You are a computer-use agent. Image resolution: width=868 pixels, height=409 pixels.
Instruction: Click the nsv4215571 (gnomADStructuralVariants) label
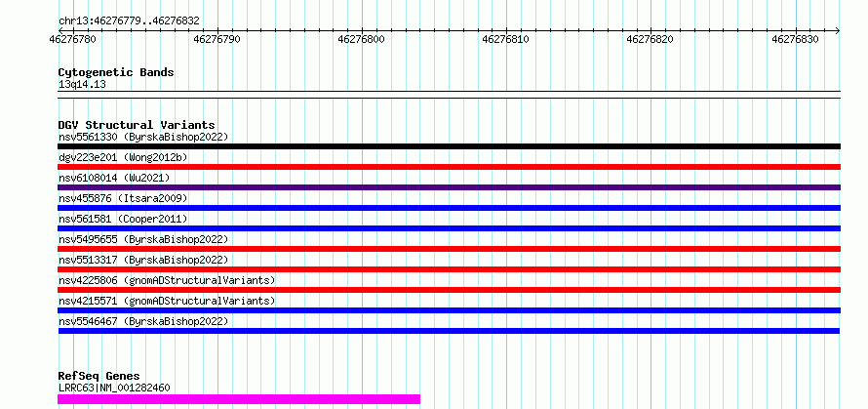[x=167, y=301]
